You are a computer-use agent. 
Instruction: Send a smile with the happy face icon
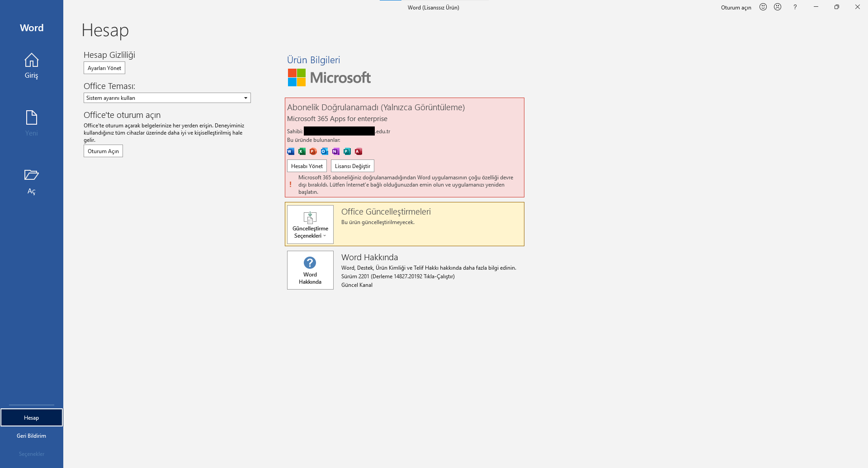pyautogui.click(x=763, y=7)
